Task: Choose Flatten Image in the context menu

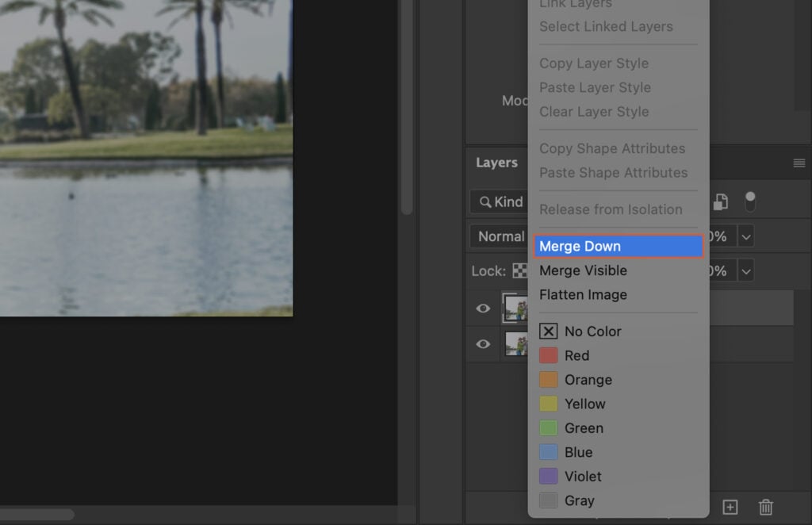Action: pyautogui.click(x=583, y=295)
